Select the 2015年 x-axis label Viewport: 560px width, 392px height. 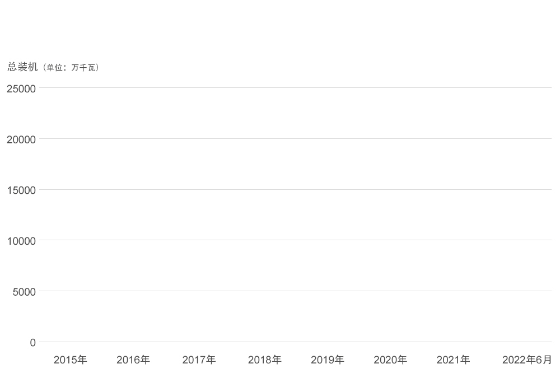tap(71, 360)
